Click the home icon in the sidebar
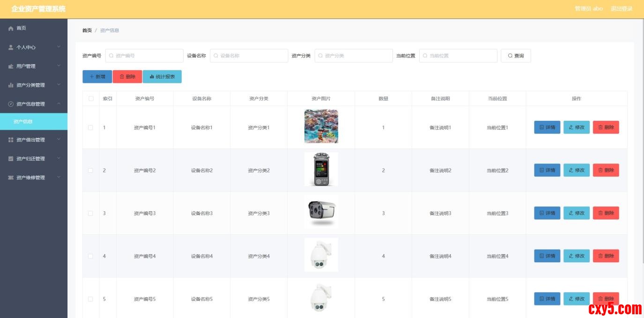This screenshot has width=644, height=318. pyautogui.click(x=11, y=29)
